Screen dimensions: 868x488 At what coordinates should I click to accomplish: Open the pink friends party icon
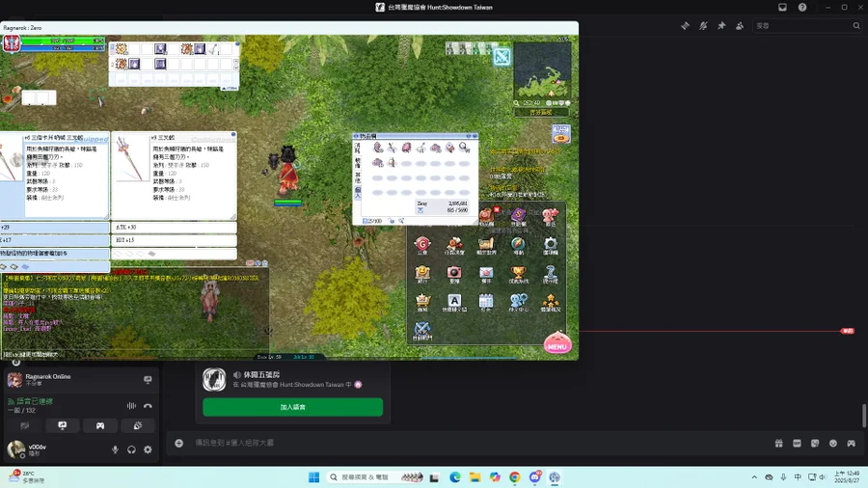tap(551, 215)
